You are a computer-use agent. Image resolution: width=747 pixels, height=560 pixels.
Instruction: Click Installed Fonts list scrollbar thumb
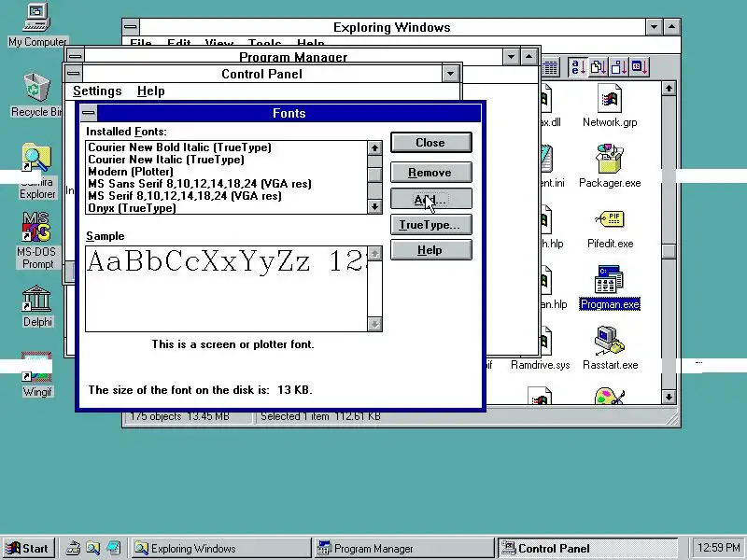[374, 175]
